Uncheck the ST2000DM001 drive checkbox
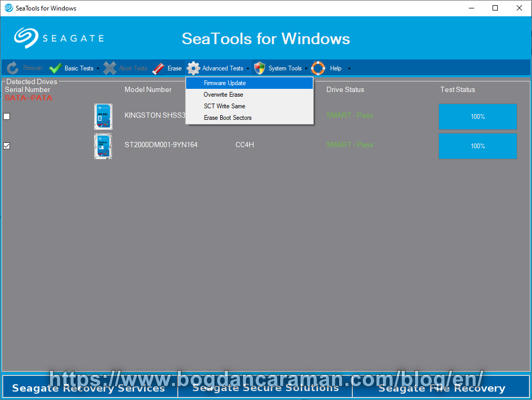The height and width of the screenshot is (400, 532). tap(6, 146)
